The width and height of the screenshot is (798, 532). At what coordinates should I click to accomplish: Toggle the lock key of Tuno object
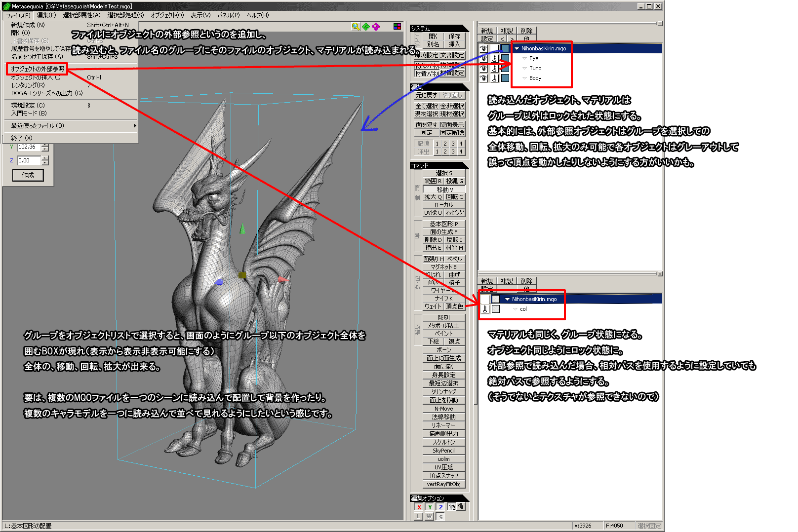pyautogui.click(x=494, y=68)
